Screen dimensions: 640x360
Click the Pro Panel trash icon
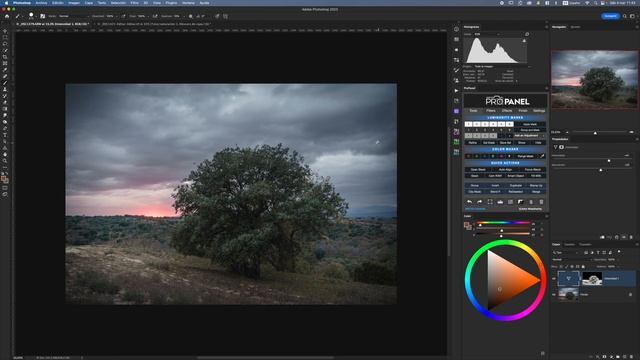point(541,202)
